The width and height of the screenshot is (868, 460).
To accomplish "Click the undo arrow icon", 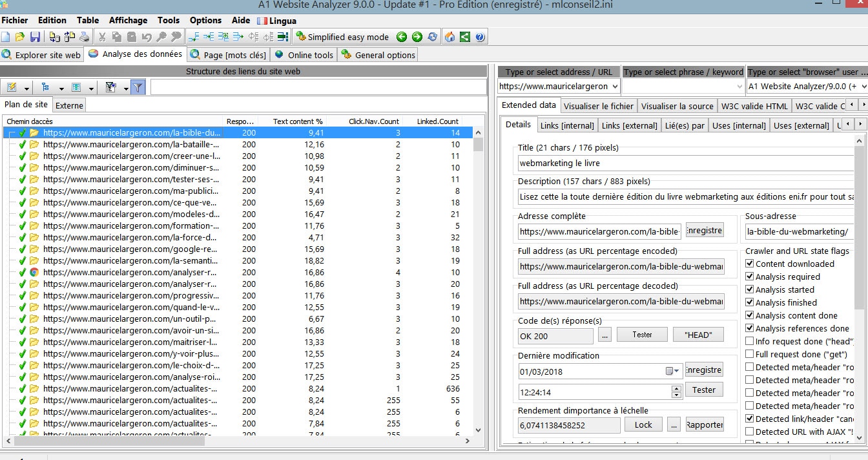I will [x=147, y=37].
